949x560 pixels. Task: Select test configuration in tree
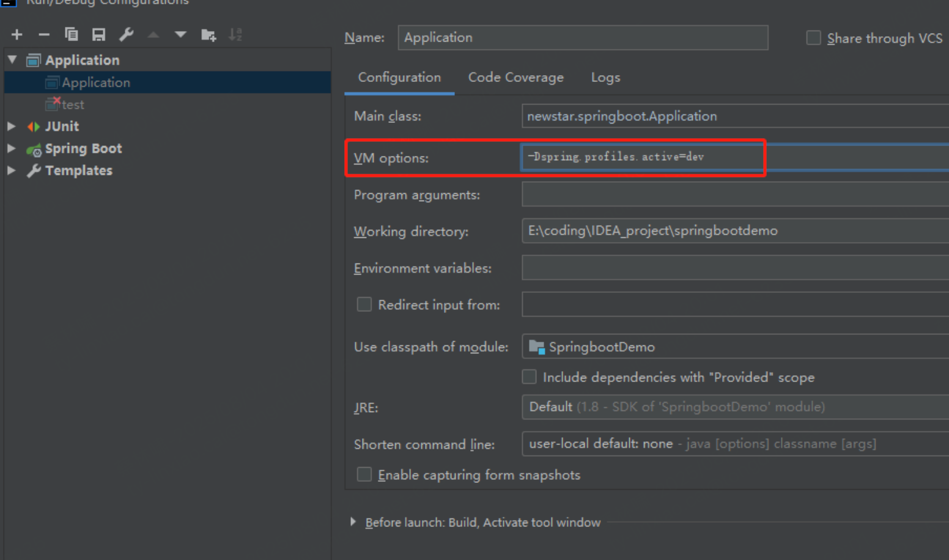tap(168, 105)
